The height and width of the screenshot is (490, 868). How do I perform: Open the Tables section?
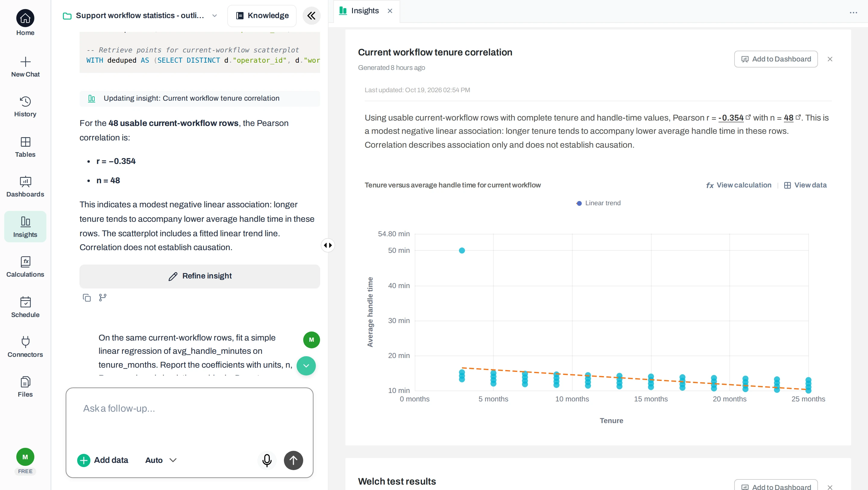[x=25, y=147]
